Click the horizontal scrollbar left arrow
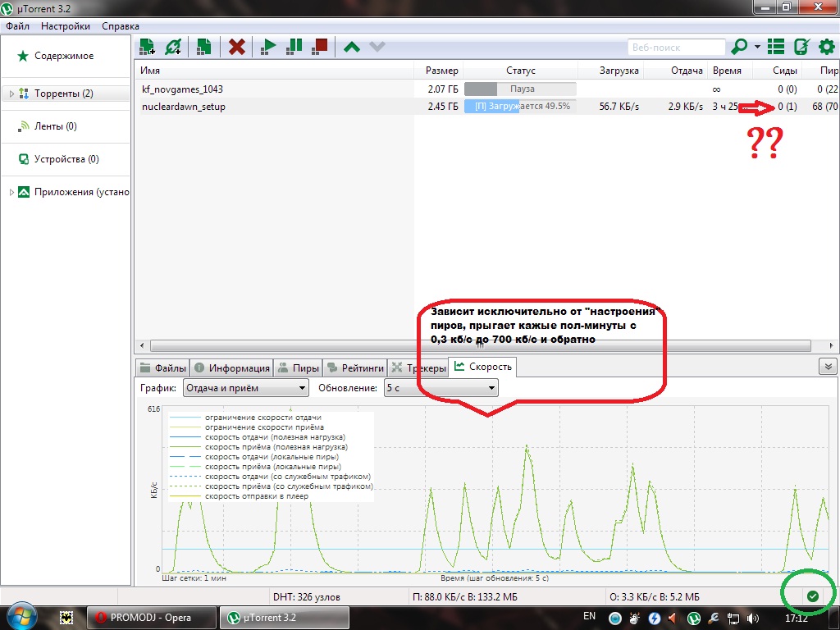840x630 pixels. tap(142, 345)
